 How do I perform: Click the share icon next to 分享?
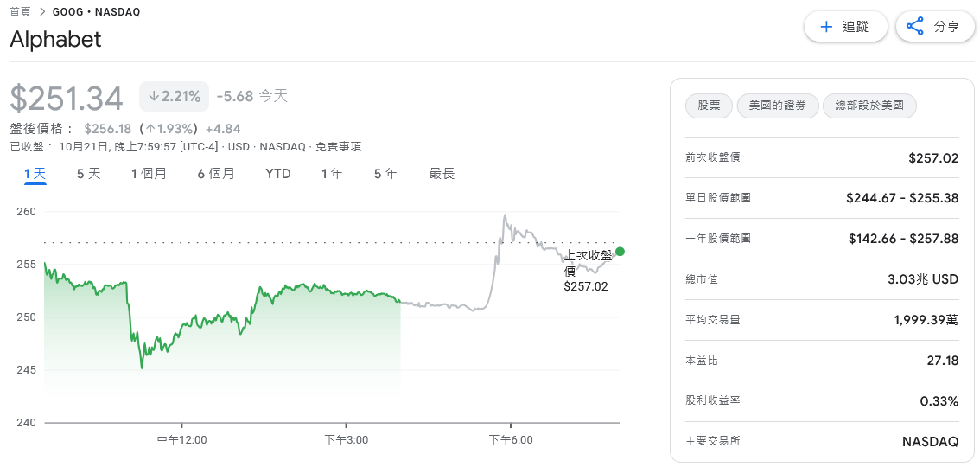coord(915,27)
